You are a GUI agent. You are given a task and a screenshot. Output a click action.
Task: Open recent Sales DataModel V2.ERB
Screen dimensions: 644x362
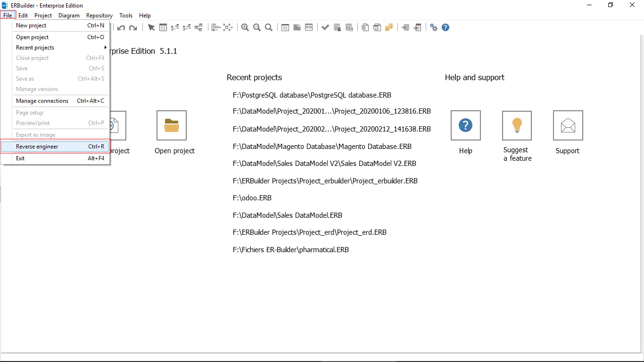pyautogui.click(x=324, y=164)
